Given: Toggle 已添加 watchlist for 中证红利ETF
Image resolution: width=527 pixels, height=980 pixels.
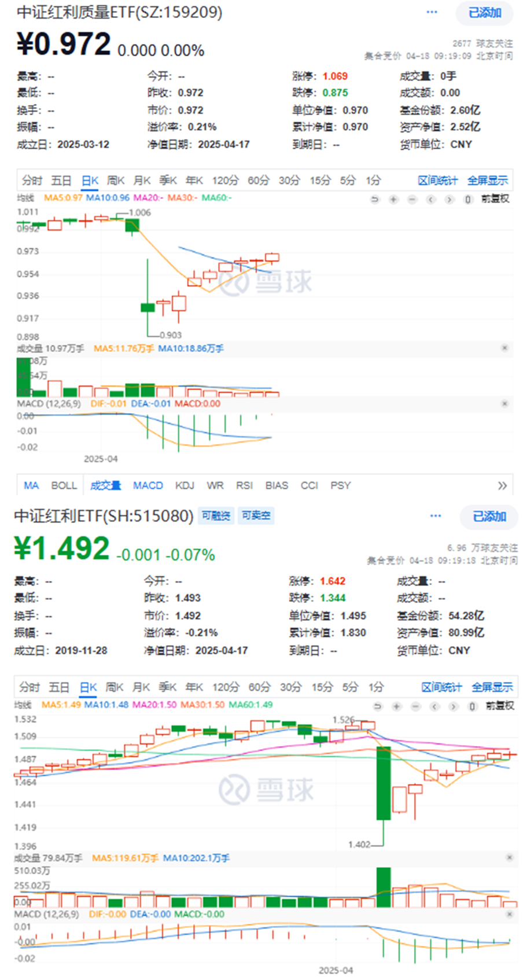Looking at the screenshot, I should point(489,517).
